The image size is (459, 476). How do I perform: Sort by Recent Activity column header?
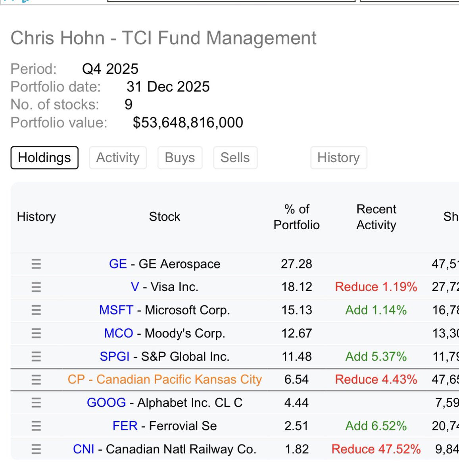click(x=376, y=217)
